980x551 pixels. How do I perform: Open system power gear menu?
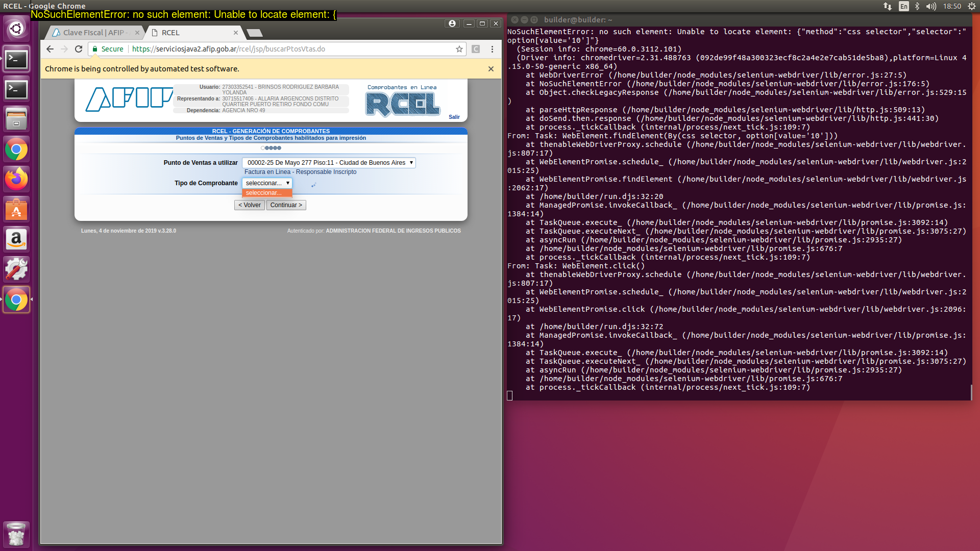pyautogui.click(x=972, y=6)
